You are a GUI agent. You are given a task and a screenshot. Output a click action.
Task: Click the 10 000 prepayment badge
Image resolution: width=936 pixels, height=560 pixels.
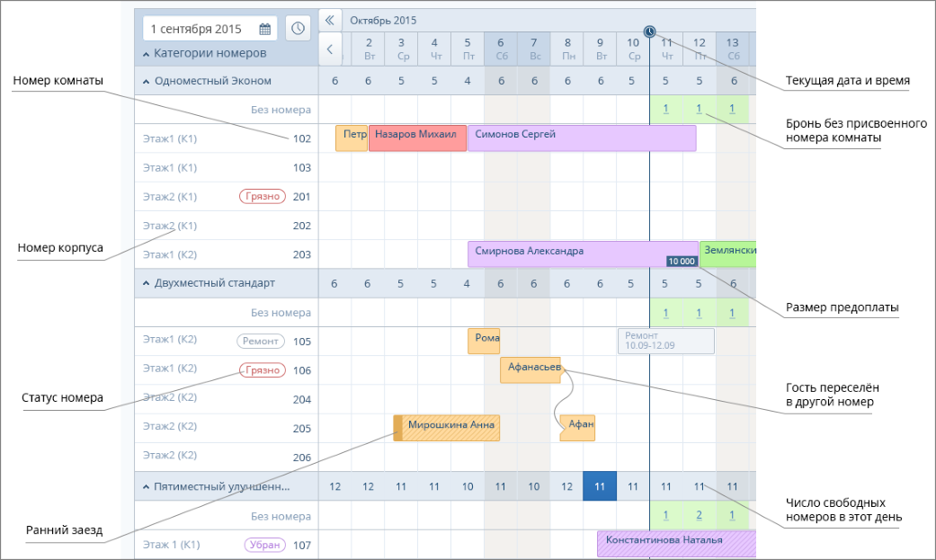[682, 261]
